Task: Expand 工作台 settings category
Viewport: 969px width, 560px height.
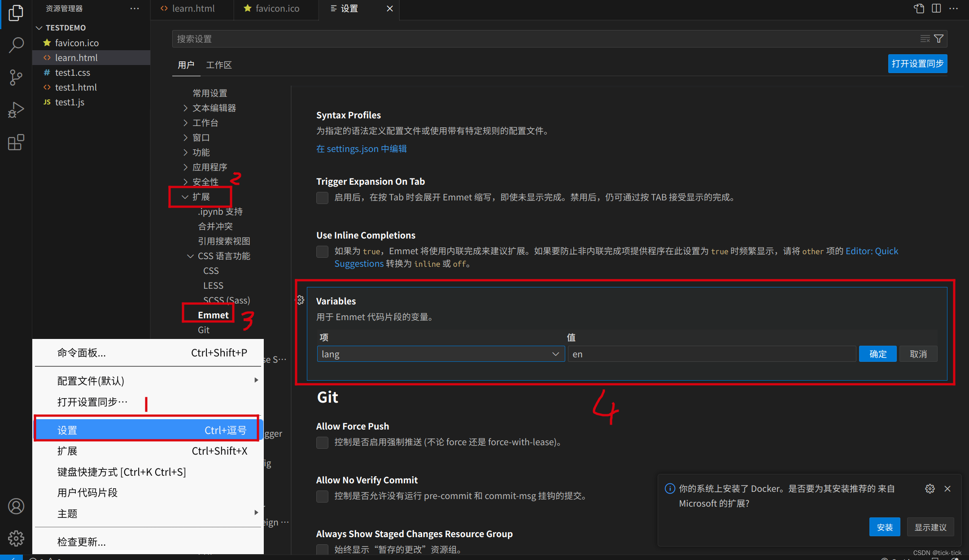Action: tap(185, 123)
